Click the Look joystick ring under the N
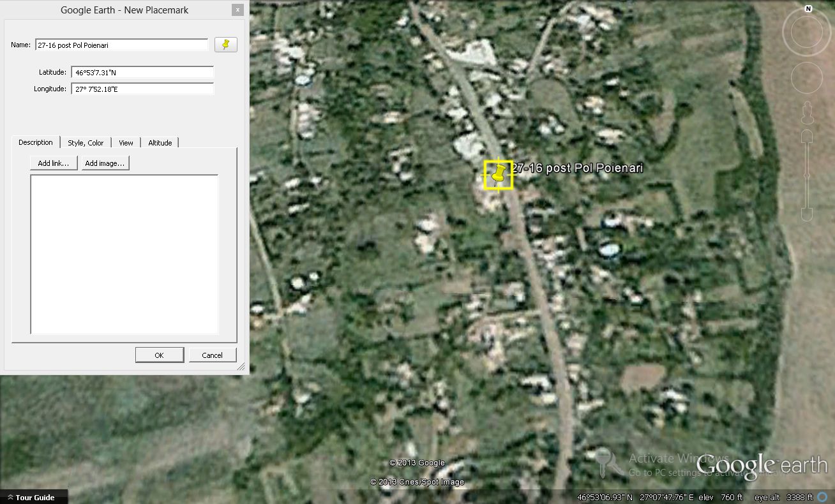 coord(806,33)
